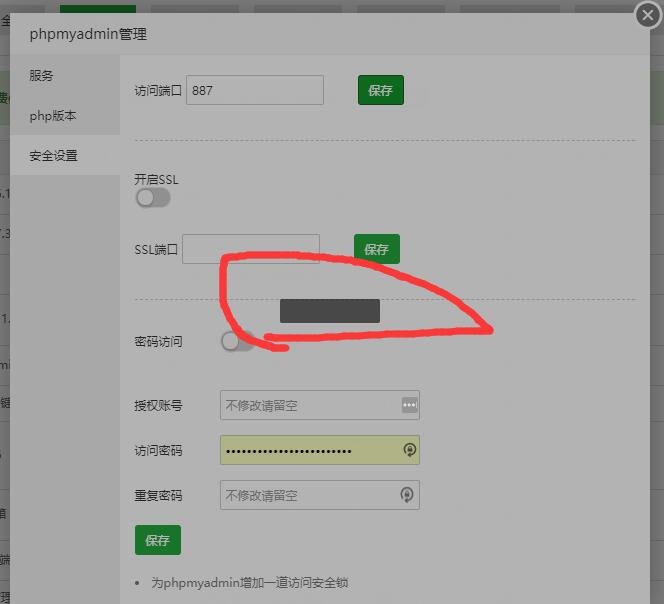664x604 pixels.
Task: Click the phpmyadmin管理 dialog title
Action: click(x=88, y=34)
